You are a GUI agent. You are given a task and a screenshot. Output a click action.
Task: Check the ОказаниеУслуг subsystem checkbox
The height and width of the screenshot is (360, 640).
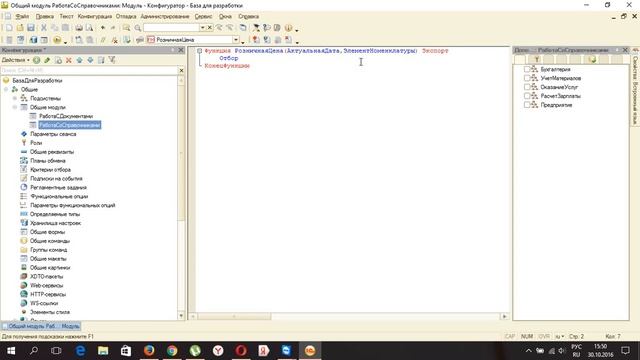527,87
